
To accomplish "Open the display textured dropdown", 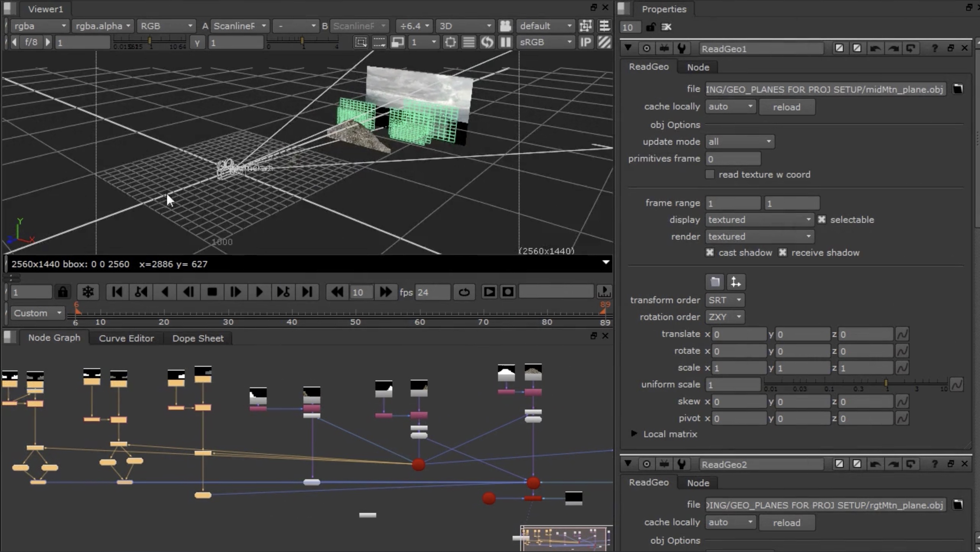I will 759,220.
